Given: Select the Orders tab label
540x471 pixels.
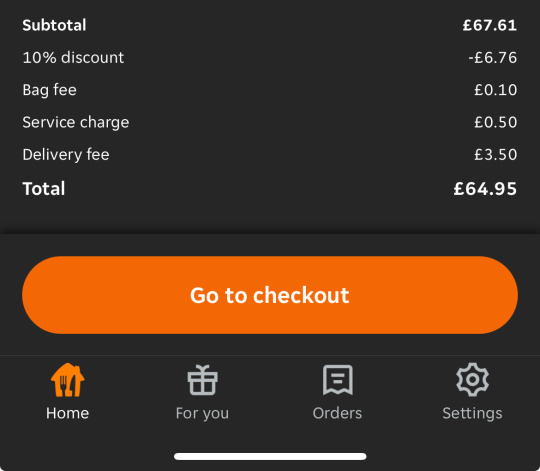Looking at the screenshot, I should pyautogui.click(x=338, y=413).
